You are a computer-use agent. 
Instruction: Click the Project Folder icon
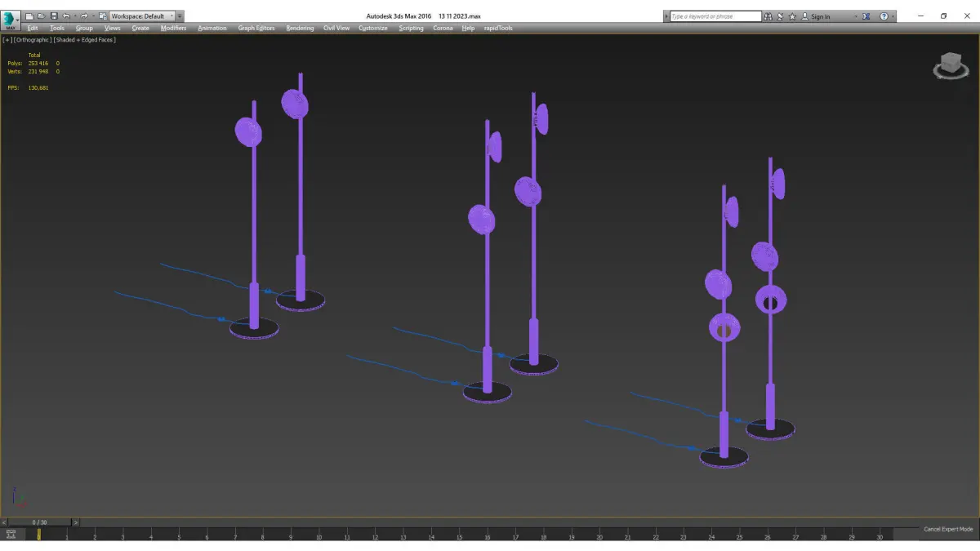103,16
